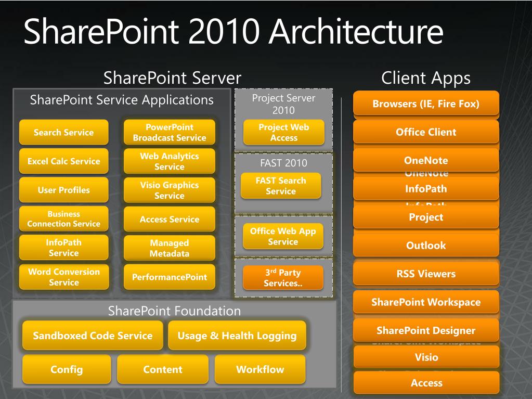
Task: Click the SharePoint Server heading
Action: [x=172, y=78]
